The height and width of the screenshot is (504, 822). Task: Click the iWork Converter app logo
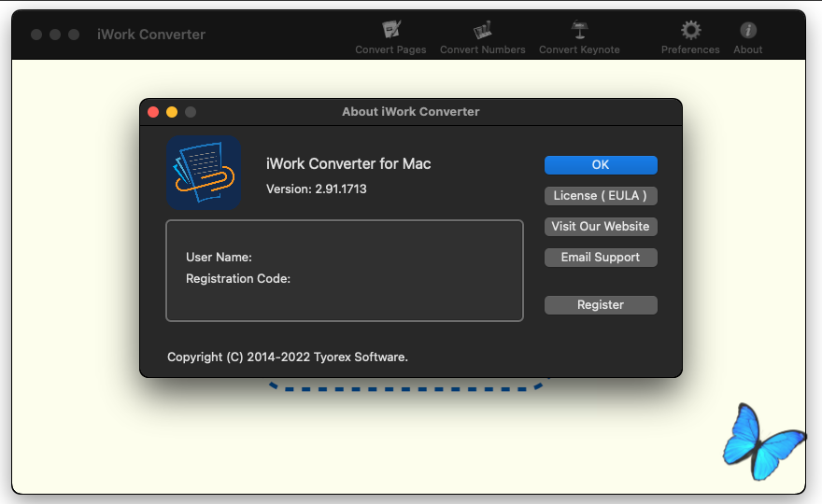coord(204,173)
